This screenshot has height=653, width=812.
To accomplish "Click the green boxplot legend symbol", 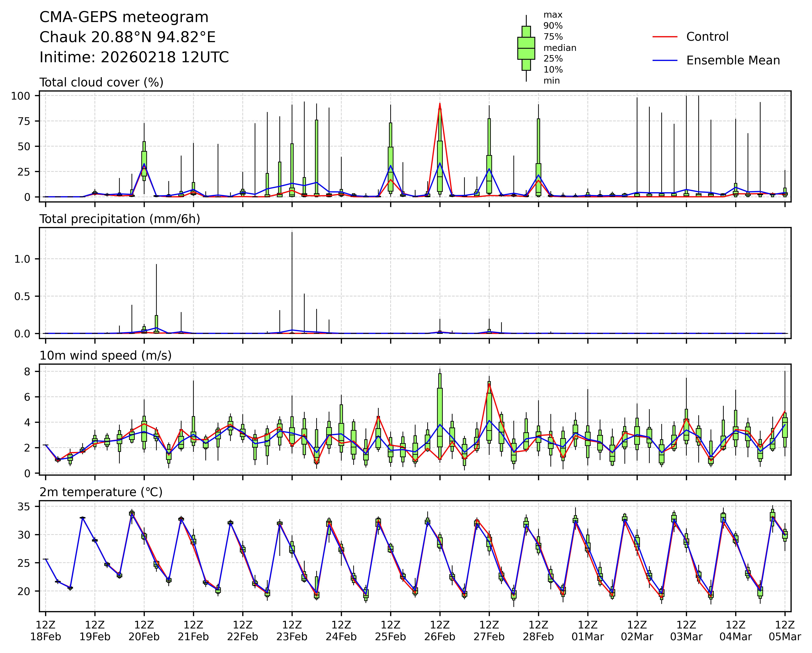I will click(526, 48).
